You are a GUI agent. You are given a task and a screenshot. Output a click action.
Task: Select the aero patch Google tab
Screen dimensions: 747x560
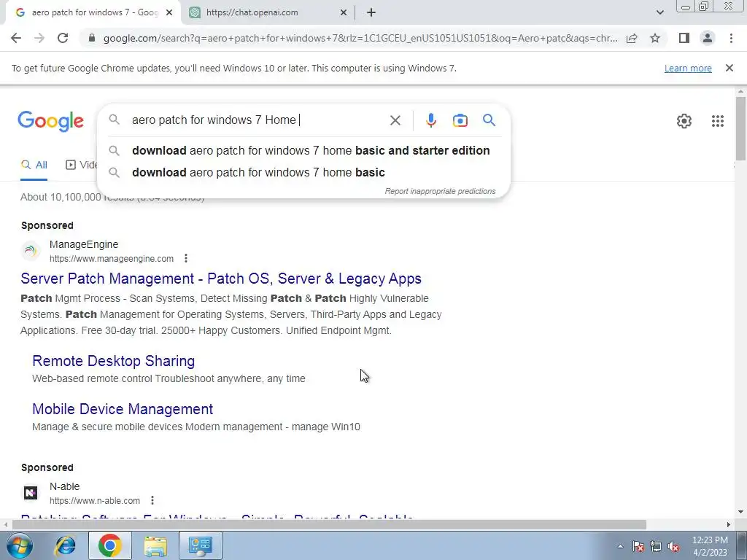[93, 13]
